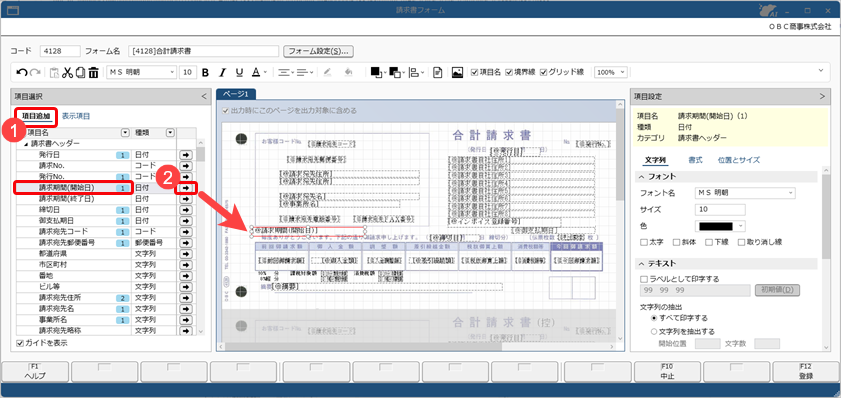Add 締切日 item with its arrow button

(186, 210)
